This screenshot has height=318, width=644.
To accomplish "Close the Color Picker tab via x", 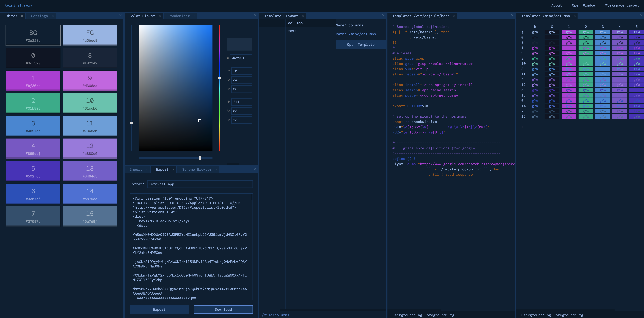I will (x=160, y=16).
